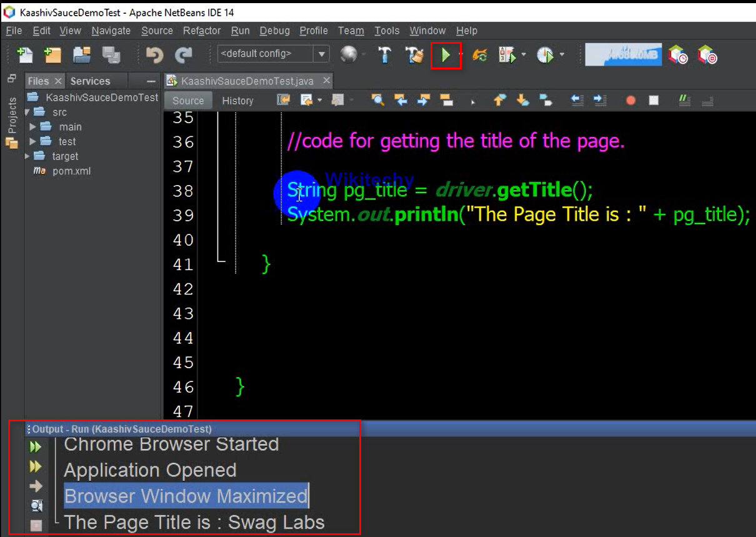756x537 pixels.
Task: Open the Refactor menu
Action: [201, 31]
